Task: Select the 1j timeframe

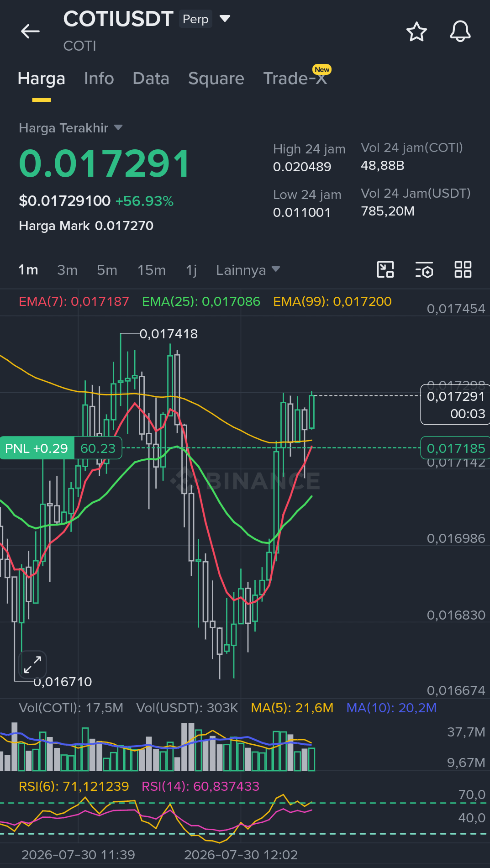Action: click(x=191, y=270)
